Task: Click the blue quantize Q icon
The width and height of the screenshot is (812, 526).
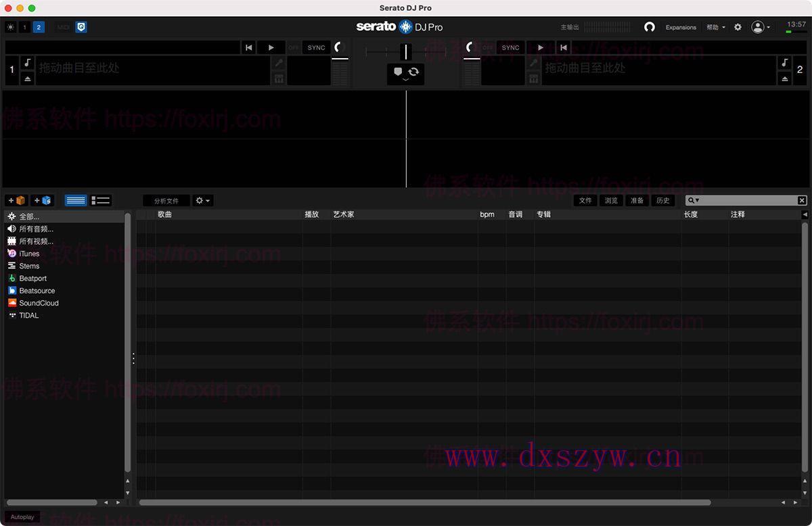Action: (81, 27)
